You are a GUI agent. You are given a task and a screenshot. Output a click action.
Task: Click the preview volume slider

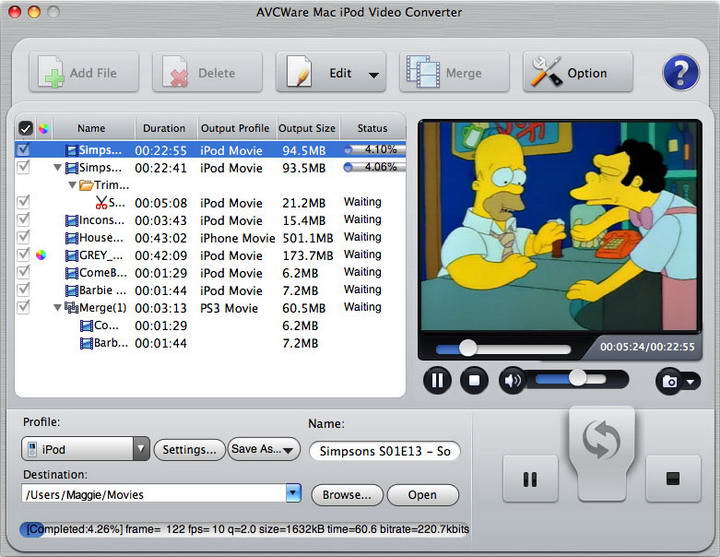click(571, 379)
